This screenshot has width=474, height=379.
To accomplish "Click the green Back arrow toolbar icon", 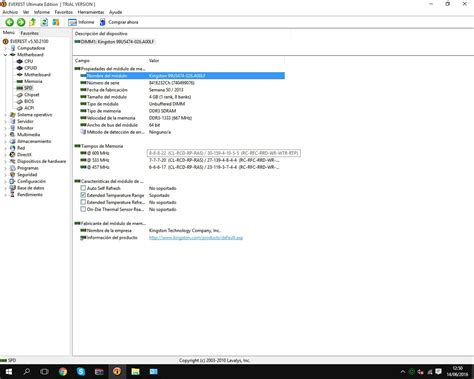I will coord(9,22).
